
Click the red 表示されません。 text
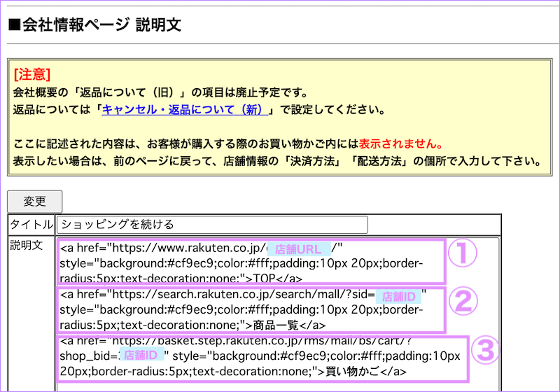(x=400, y=144)
